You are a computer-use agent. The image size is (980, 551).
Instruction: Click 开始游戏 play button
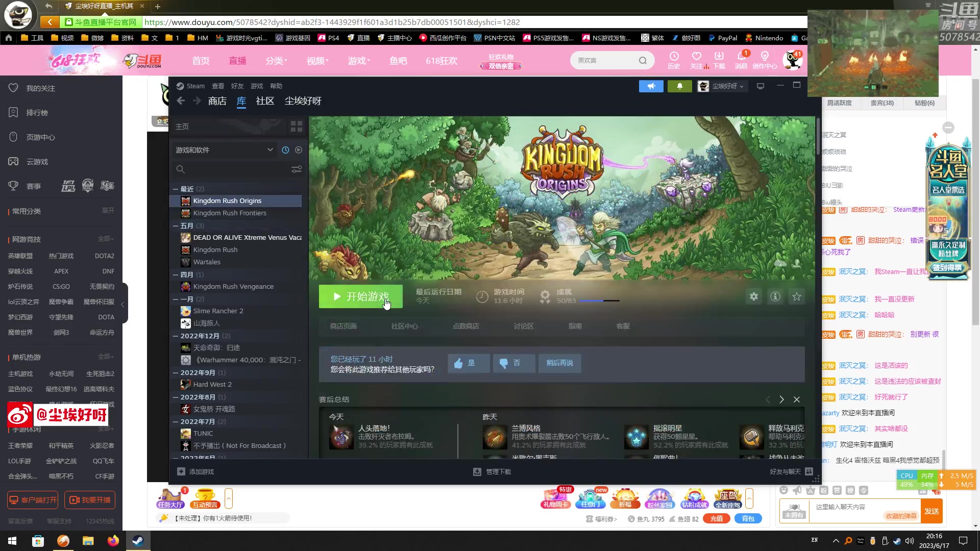click(x=360, y=296)
